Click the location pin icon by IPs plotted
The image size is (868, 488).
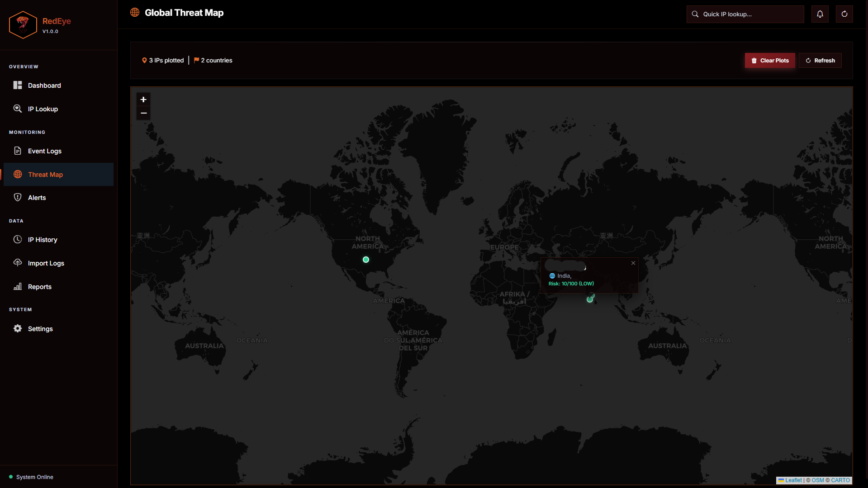pos(144,61)
